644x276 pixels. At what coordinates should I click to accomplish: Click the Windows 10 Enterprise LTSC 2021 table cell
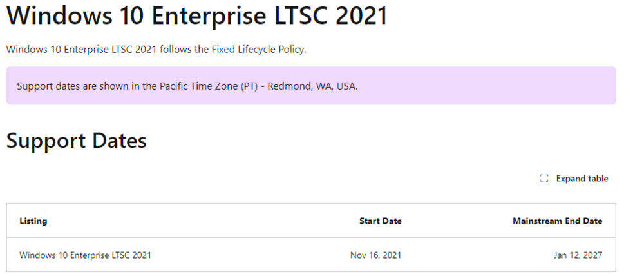[85, 255]
